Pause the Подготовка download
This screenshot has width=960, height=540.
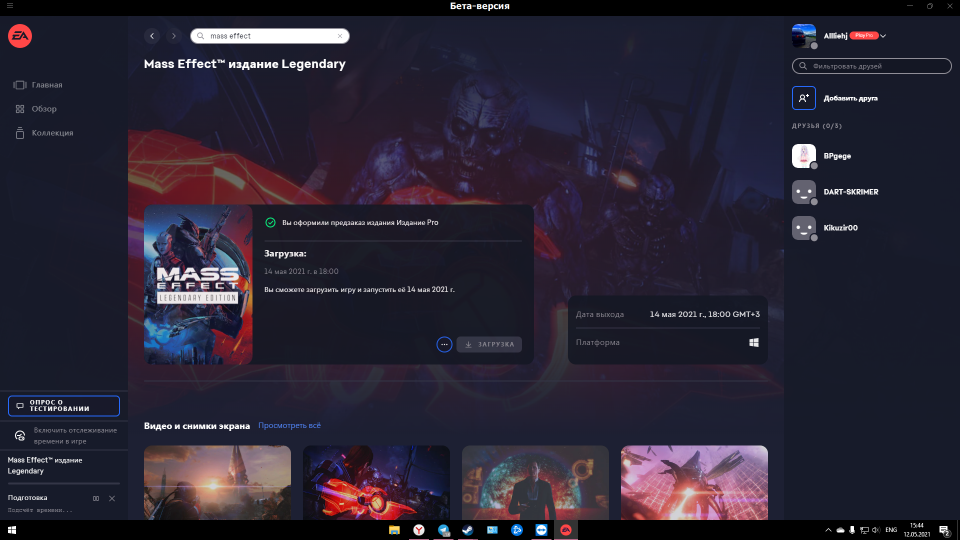coord(96,498)
